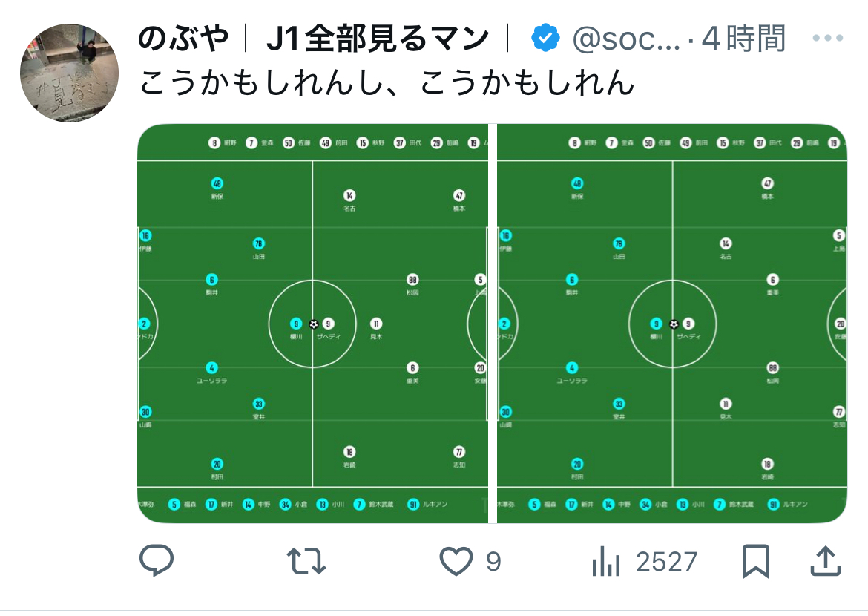Click the view count 2527

coord(666,562)
